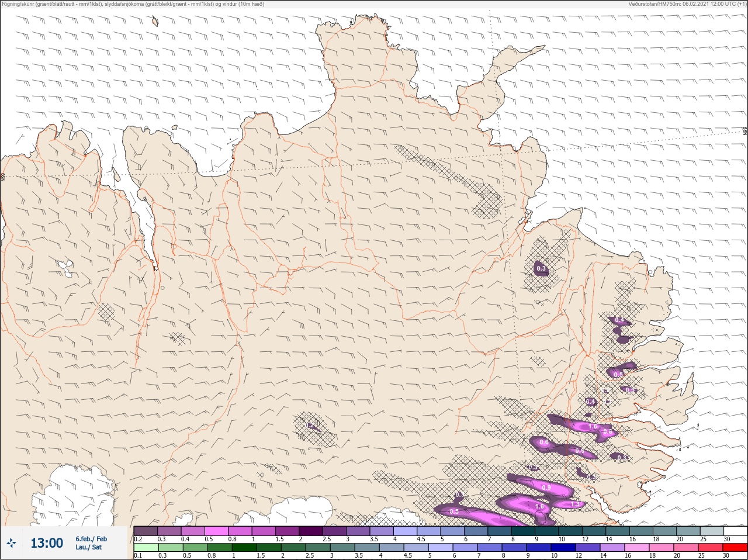Select the violet 14 rain legend swatch
This screenshot has height=560, width=748.
tap(612, 548)
